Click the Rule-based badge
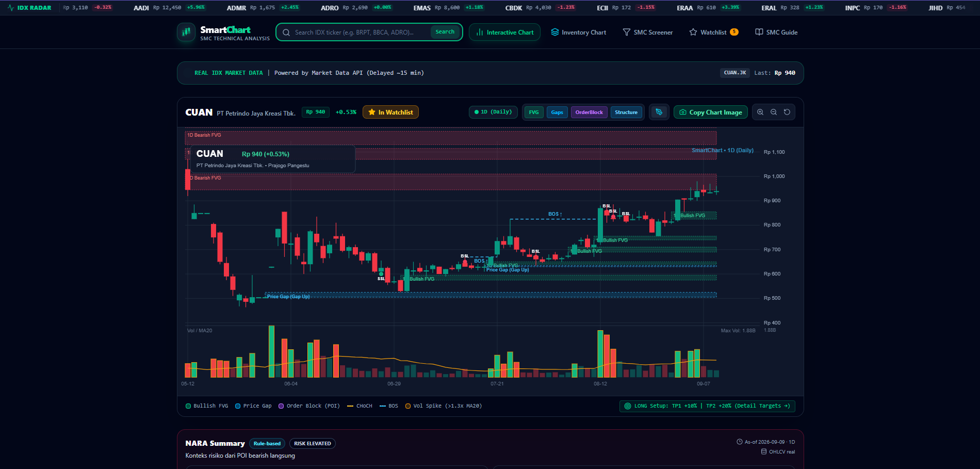This screenshot has width=980, height=469. [x=267, y=444]
